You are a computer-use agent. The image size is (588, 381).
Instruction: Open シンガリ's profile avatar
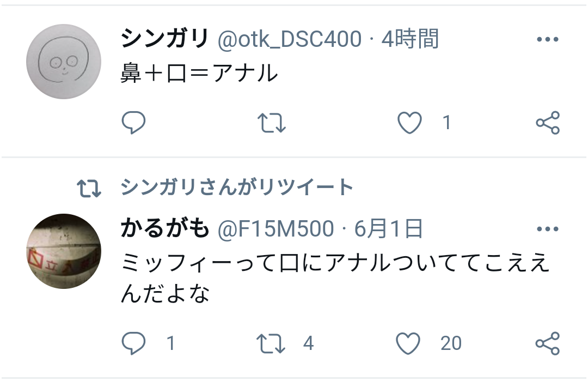[x=64, y=62]
